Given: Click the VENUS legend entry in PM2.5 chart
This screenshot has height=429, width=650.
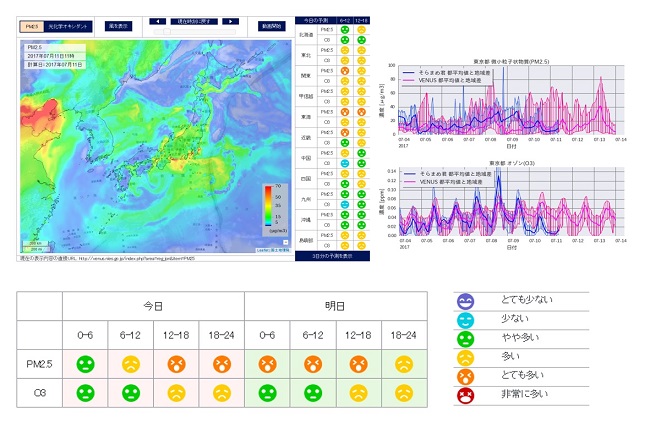Looking at the screenshot, I should [449, 80].
